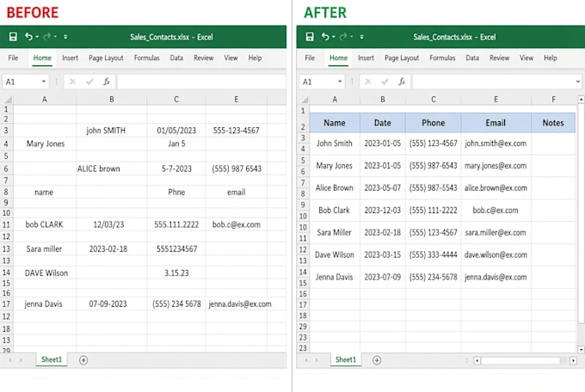Click previous sheet arrow in AFTER window
585x392 pixels.
306,360
